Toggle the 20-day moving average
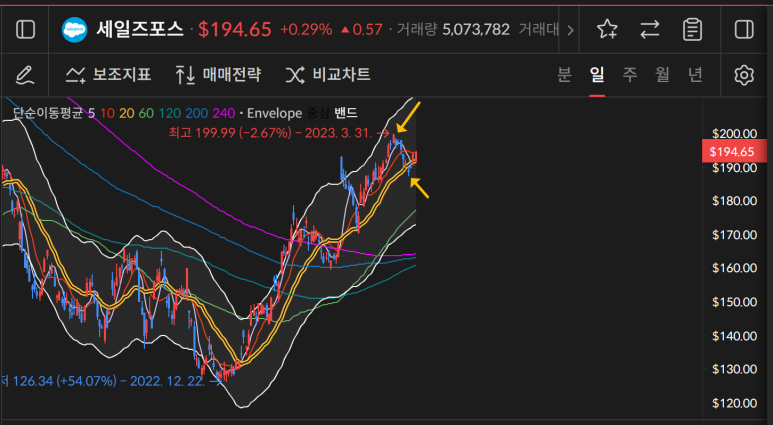The height and width of the screenshot is (425, 773). (x=126, y=113)
